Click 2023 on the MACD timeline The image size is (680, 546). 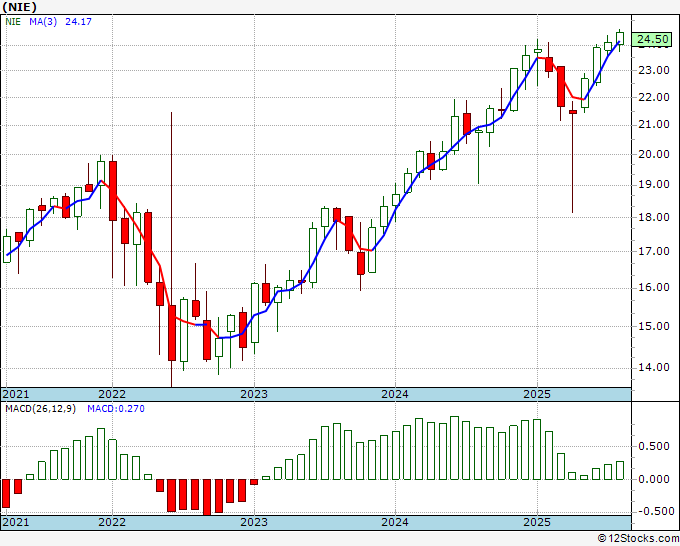(254, 522)
